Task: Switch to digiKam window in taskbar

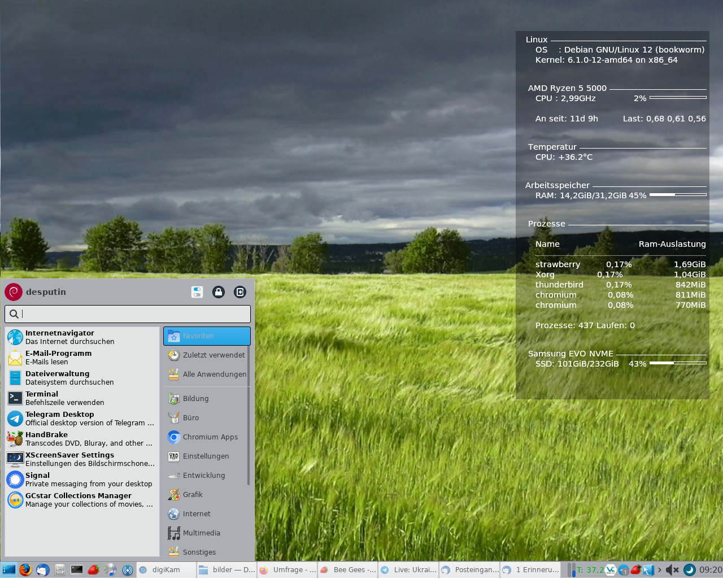Action: 166,570
